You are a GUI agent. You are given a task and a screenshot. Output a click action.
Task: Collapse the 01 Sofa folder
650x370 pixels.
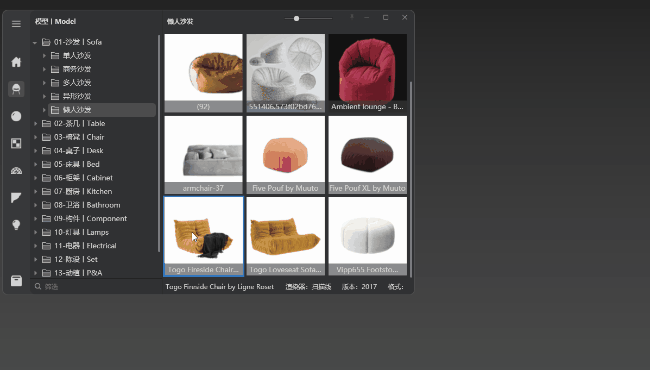(35, 42)
